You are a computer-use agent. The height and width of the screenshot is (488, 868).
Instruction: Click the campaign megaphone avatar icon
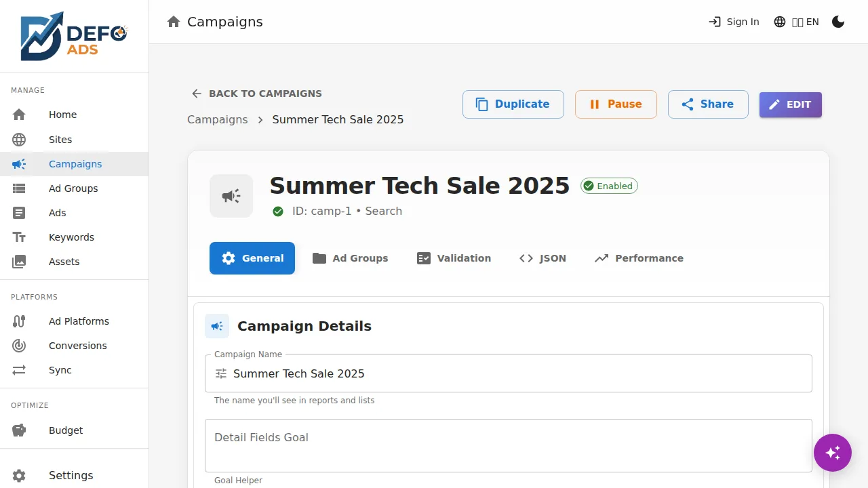[x=231, y=196]
